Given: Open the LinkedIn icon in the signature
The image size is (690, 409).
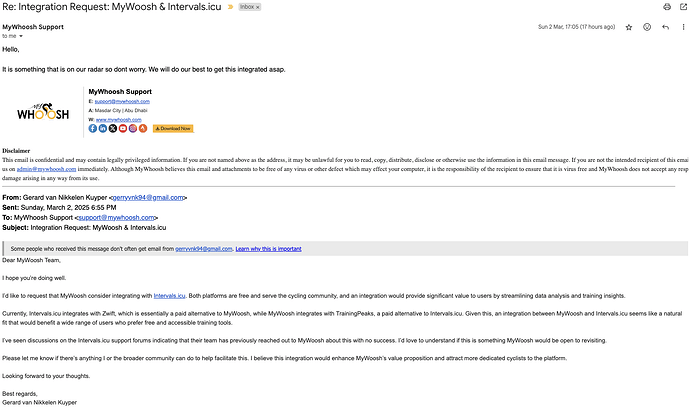Looking at the screenshot, I should (x=103, y=129).
